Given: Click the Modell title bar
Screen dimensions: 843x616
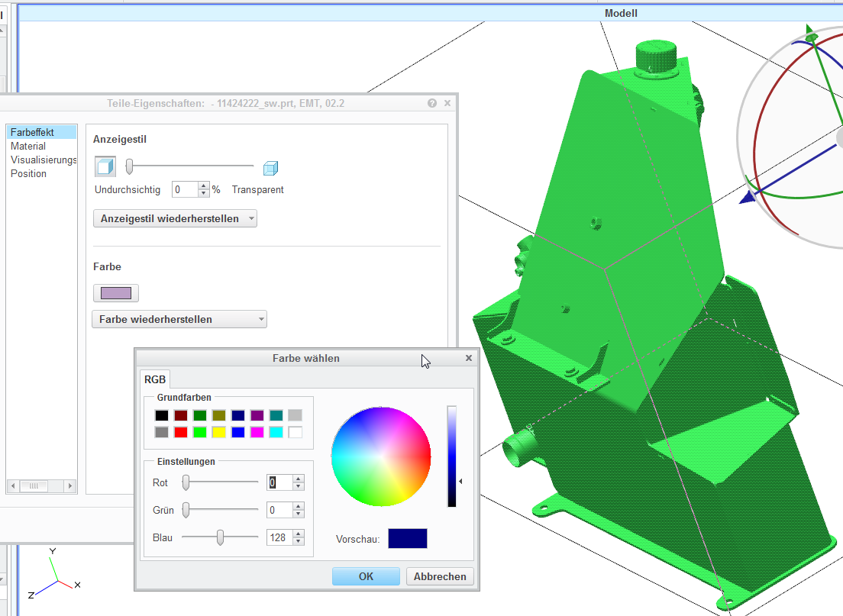Looking at the screenshot, I should point(430,13).
